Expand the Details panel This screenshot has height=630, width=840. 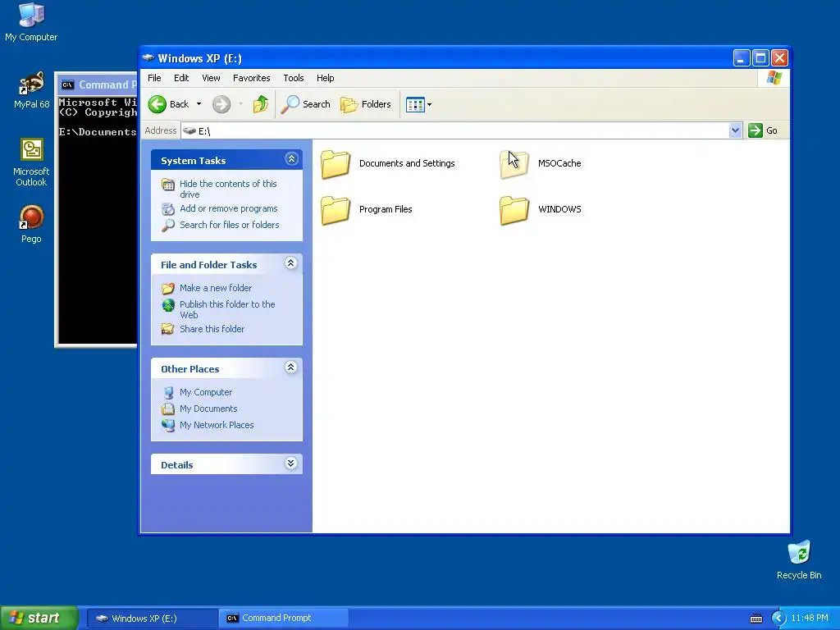pos(291,463)
